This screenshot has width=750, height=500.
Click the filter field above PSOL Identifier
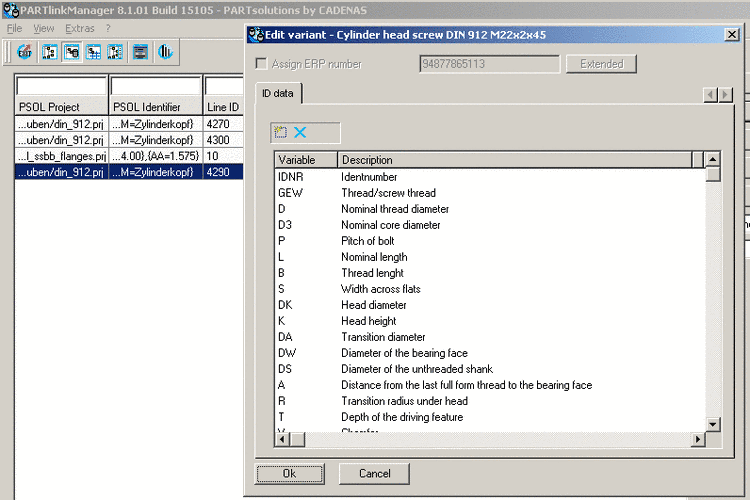tap(156, 86)
